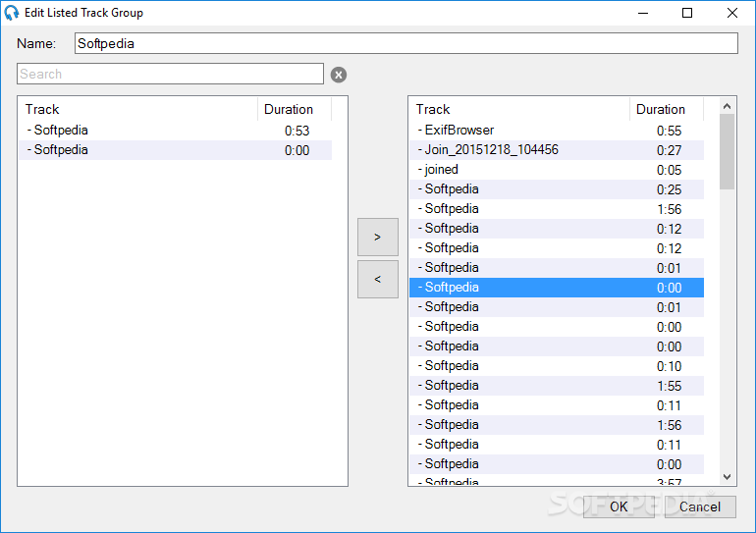Select left list Softpedia track lasting 0:00
Image resolution: width=756 pixels, height=533 pixels.
tap(176, 150)
